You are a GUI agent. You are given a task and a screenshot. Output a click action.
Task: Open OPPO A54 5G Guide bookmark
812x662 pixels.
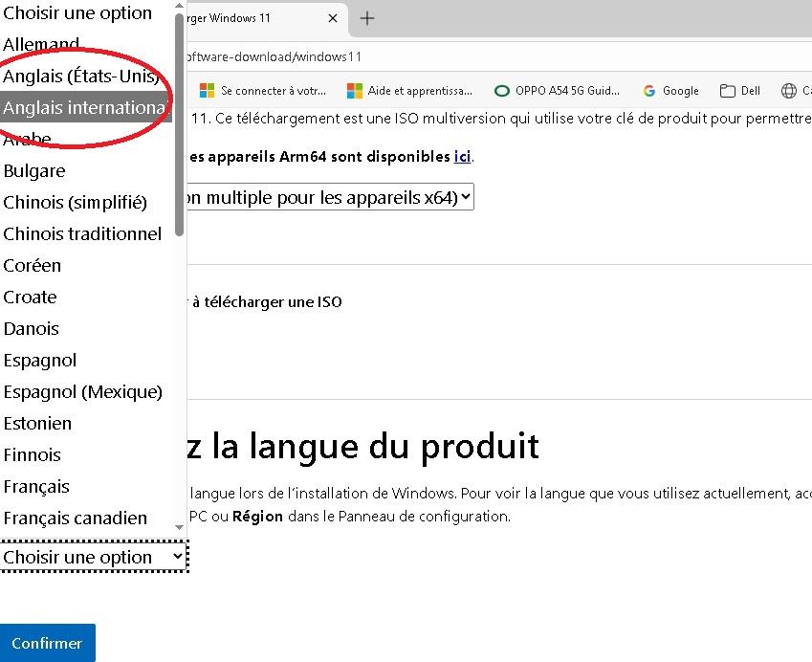pyautogui.click(x=557, y=91)
